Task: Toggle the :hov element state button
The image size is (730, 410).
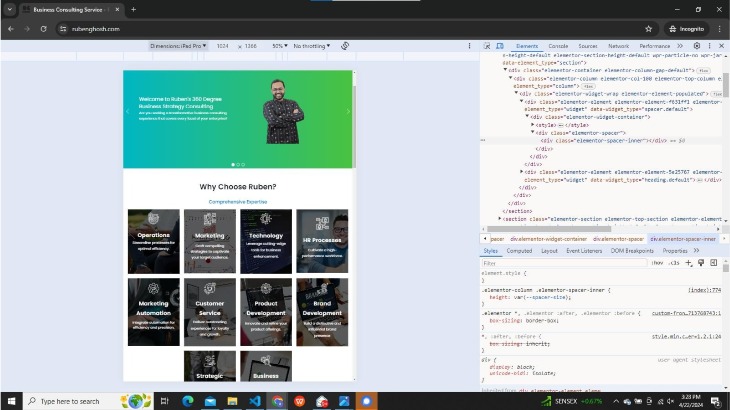Action: click(657, 263)
